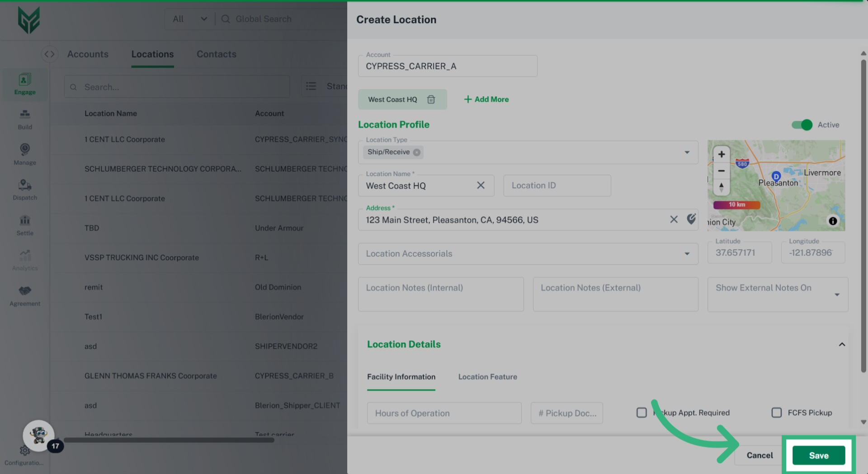Image resolution: width=868 pixels, height=474 pixels.
Task: Reset map compass bearing
Action: (722, 186)
